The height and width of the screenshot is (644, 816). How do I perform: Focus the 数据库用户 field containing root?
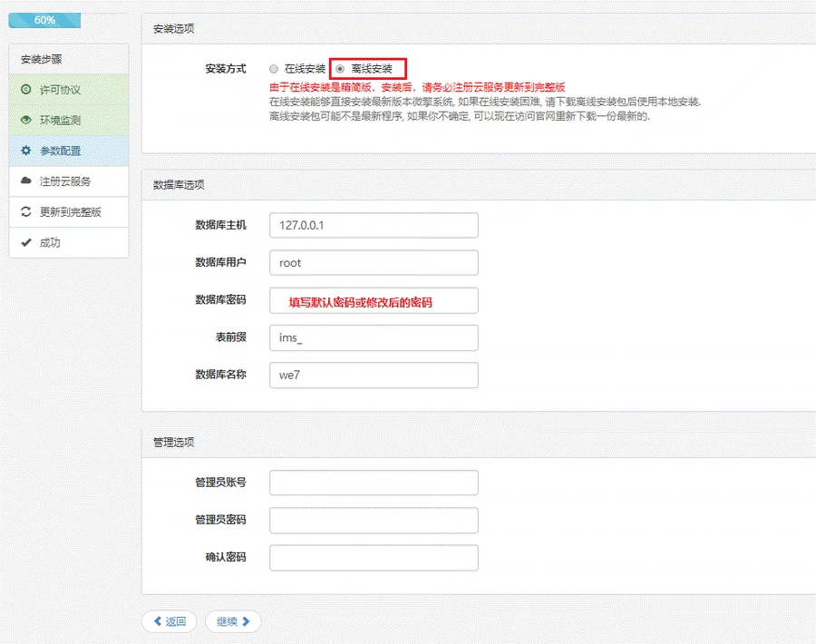pos(374,263)
